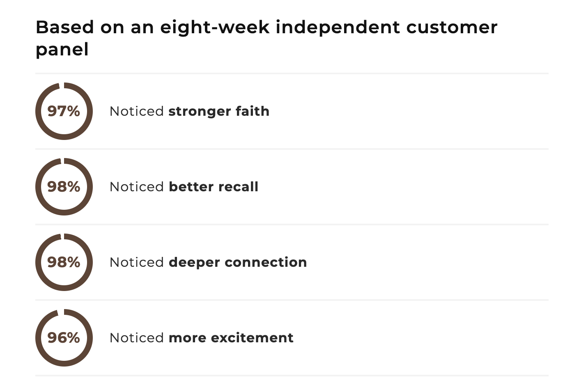
Task: Click "Noticed" in the more excitement row
Action: click(137, 338)
